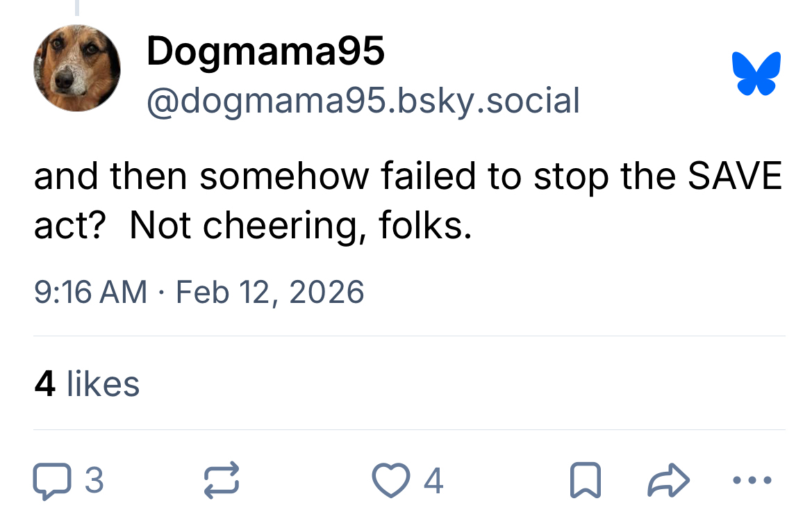
Task: Click the 9:16 AM timestamp
Action: click(90, 291)
